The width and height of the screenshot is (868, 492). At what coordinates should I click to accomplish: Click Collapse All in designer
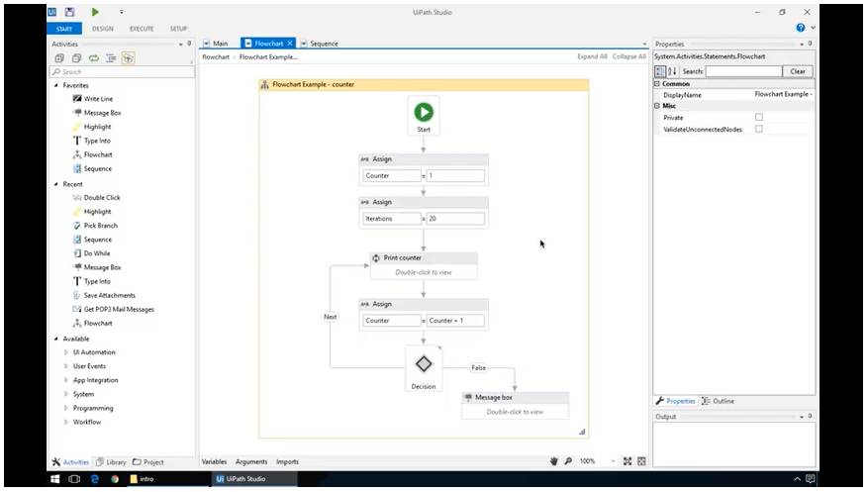pyautogui.click(x=628, y=56)
